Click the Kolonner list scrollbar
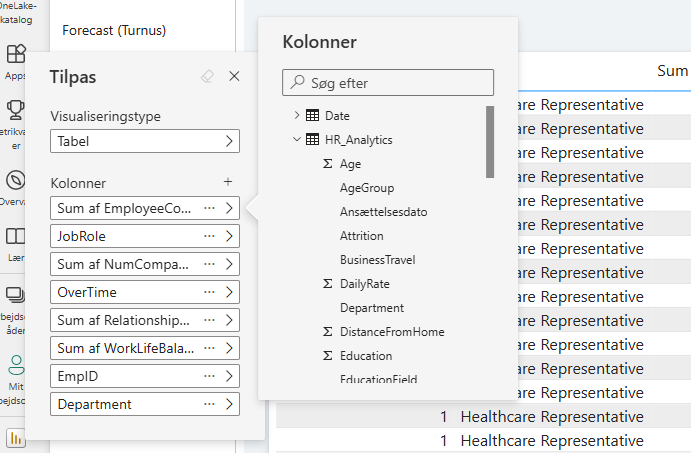 490,142
